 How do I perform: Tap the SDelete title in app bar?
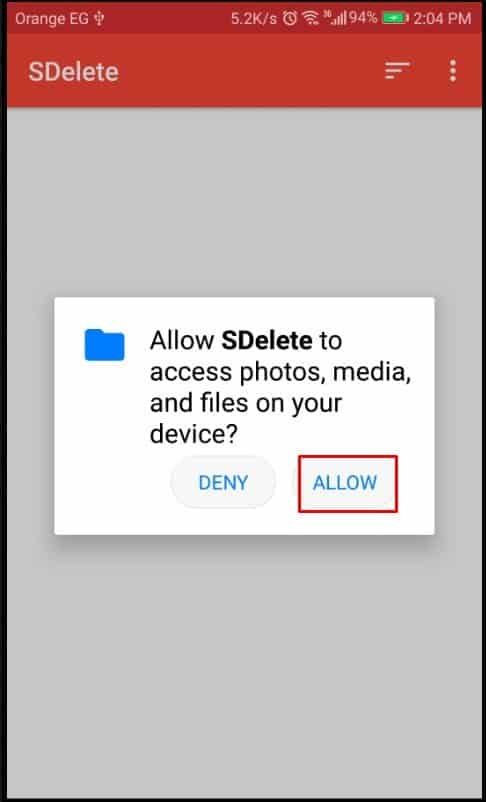click(x=74, y=72)
